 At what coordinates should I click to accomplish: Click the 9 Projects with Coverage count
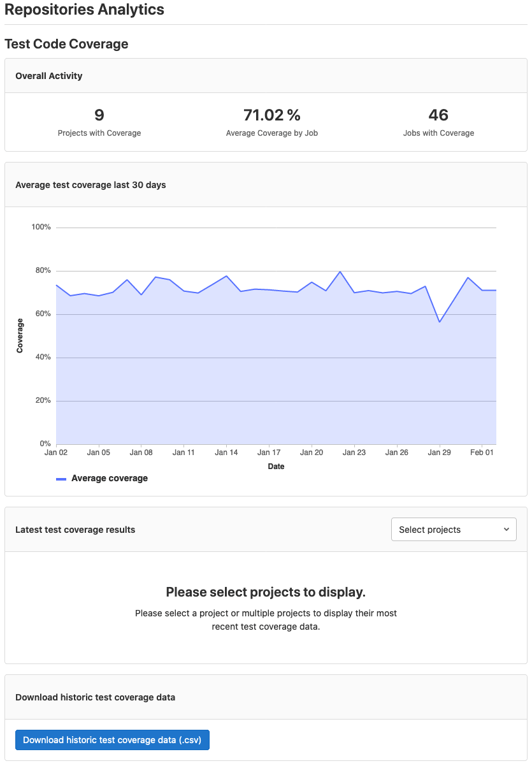click(99, 115)
